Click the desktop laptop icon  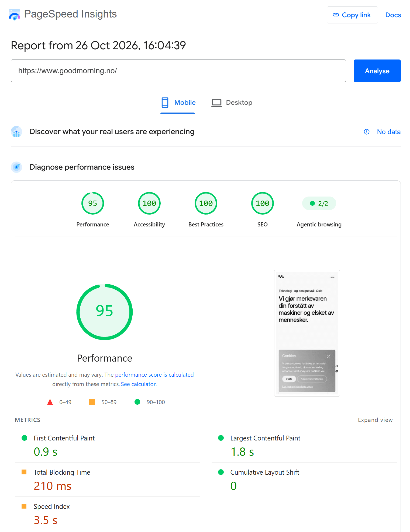216,103
